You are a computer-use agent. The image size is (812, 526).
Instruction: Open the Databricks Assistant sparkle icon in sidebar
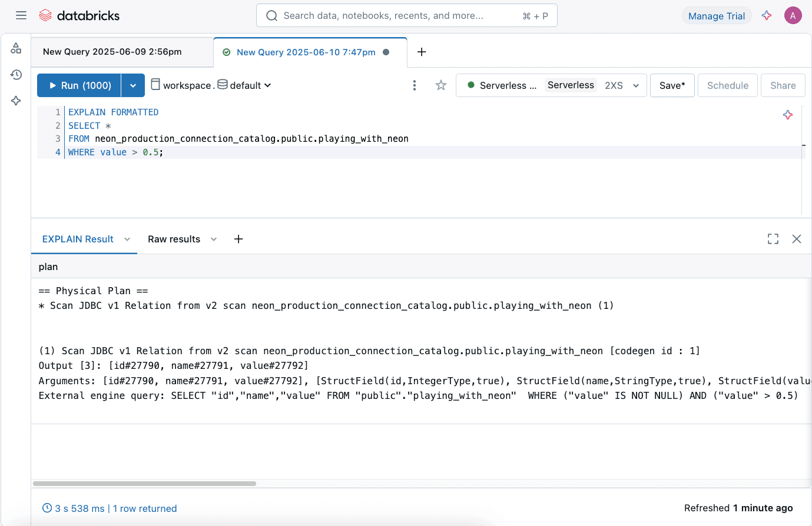(x=15, y=101)
